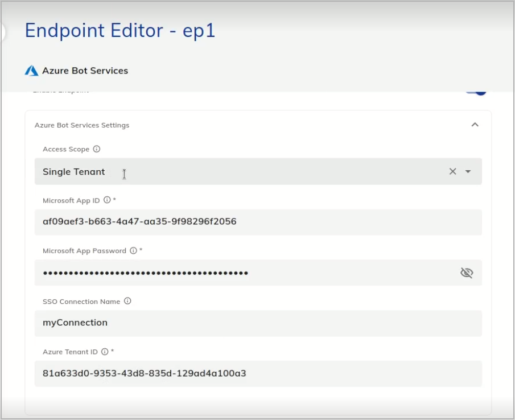The width and height of the screenshot is (515, 420).
Task: Collapse the Azure Bot Services Settings section
Action: click(475, 125)
